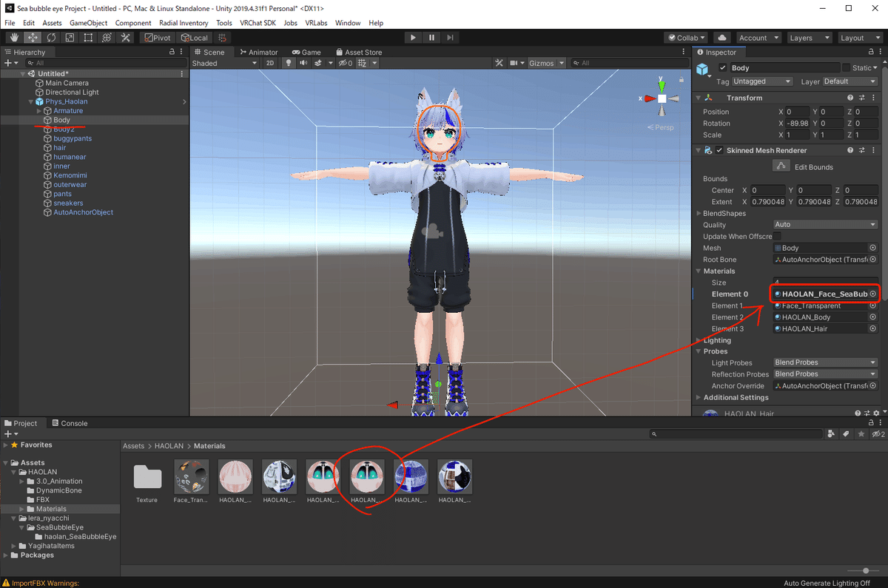
Task: Open Account dropdown
Action: click(x=758, y=38)
